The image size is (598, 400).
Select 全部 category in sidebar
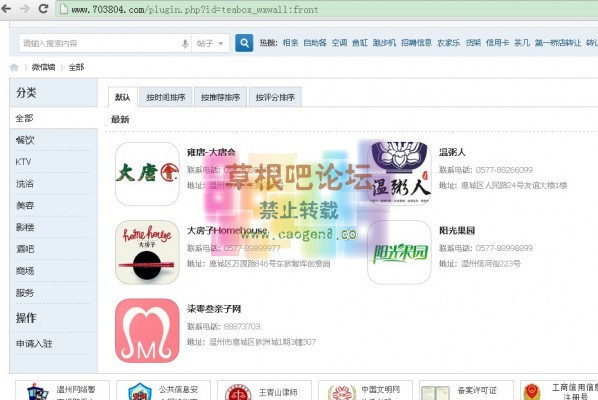coord(53,118)
